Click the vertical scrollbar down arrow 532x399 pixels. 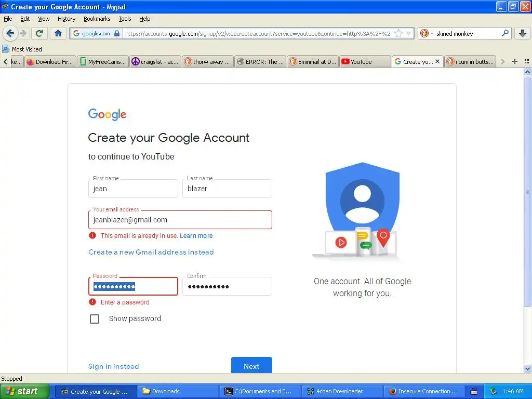click(x=527, y=368)
